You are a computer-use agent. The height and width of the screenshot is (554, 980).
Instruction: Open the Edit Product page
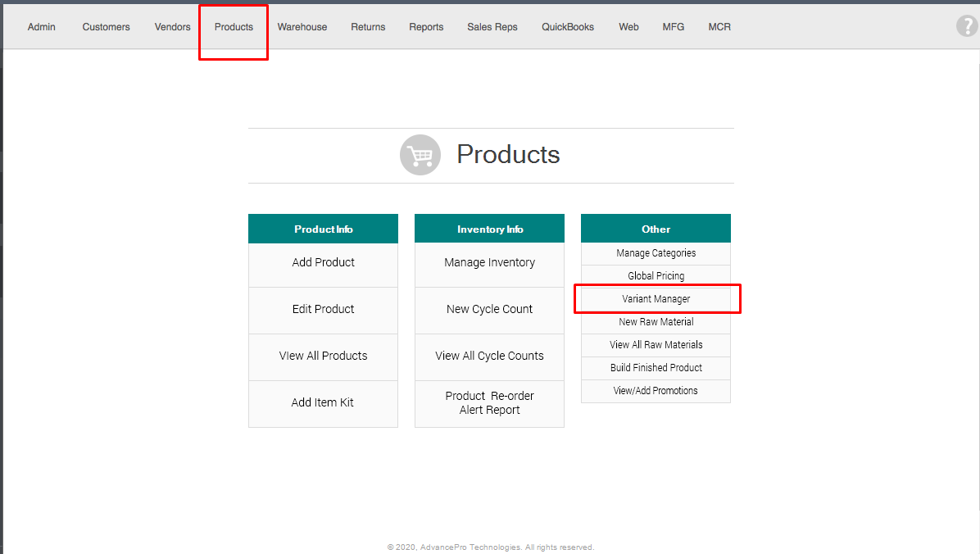(323, 310)
